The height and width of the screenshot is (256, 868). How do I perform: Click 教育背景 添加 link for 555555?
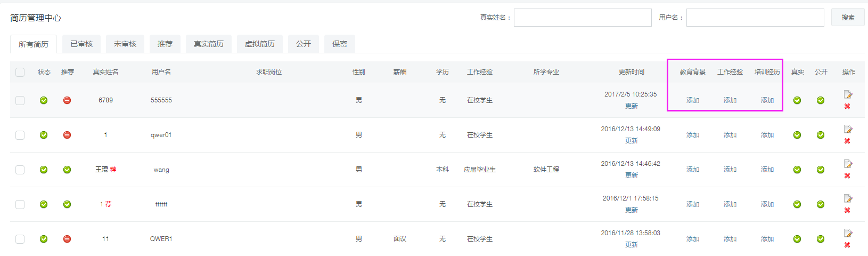point(692,100)
